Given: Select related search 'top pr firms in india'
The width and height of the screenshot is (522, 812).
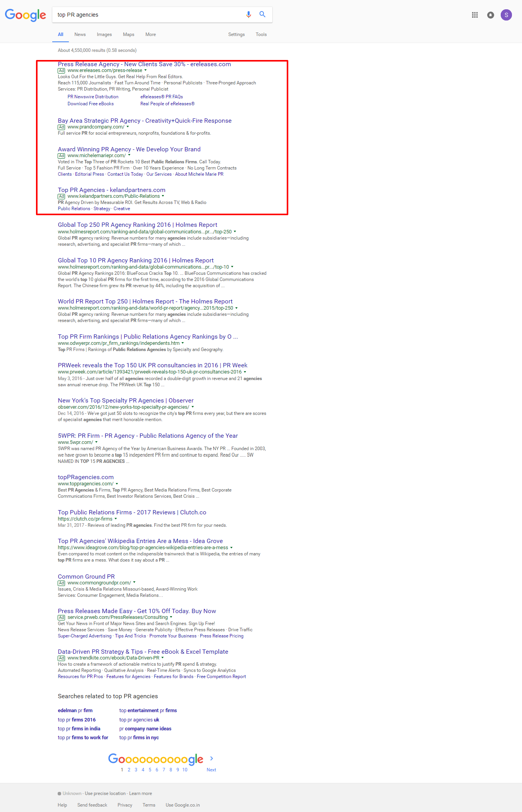Looking at the screenshot, I should 79,729.
